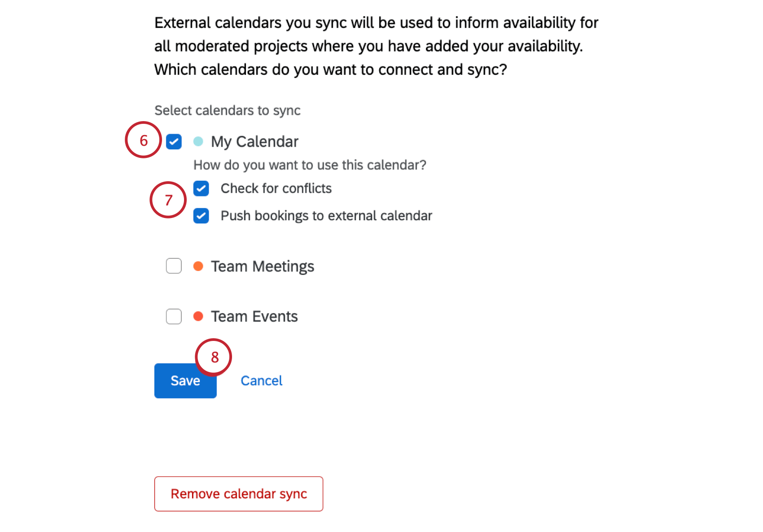Cancel changes to calendar sync selections

[262, 380]
